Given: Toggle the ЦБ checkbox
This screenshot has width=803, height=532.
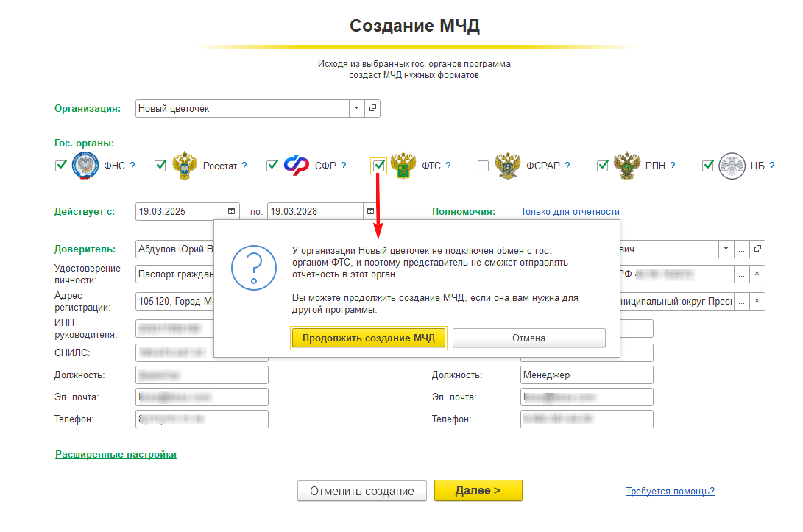Looking at the screenshot, I should tap(708, 166).
